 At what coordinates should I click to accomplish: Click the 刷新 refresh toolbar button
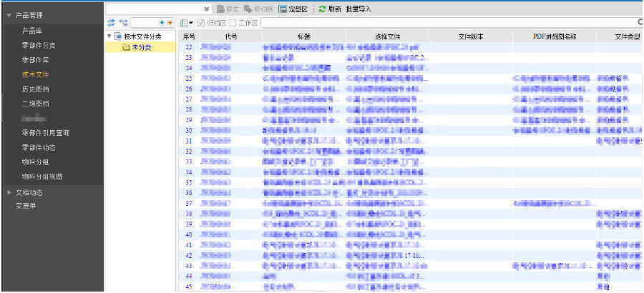(329, 9)
